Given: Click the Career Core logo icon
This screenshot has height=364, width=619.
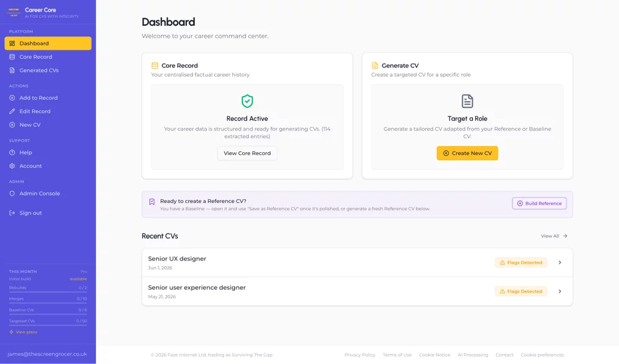Looking at the screenshot, I should (14, 12).
